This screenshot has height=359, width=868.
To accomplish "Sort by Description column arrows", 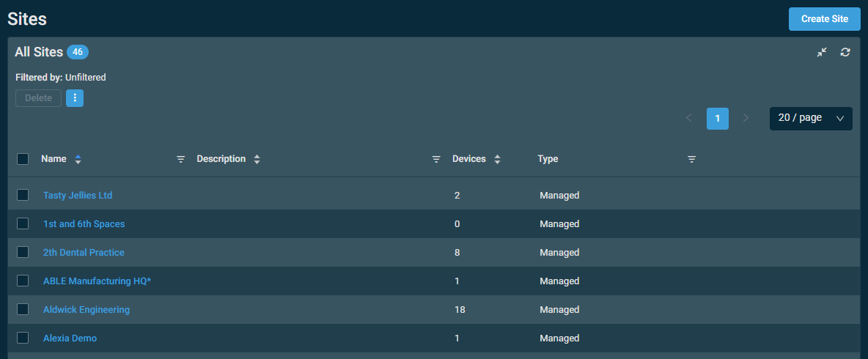I will [257, 159].
